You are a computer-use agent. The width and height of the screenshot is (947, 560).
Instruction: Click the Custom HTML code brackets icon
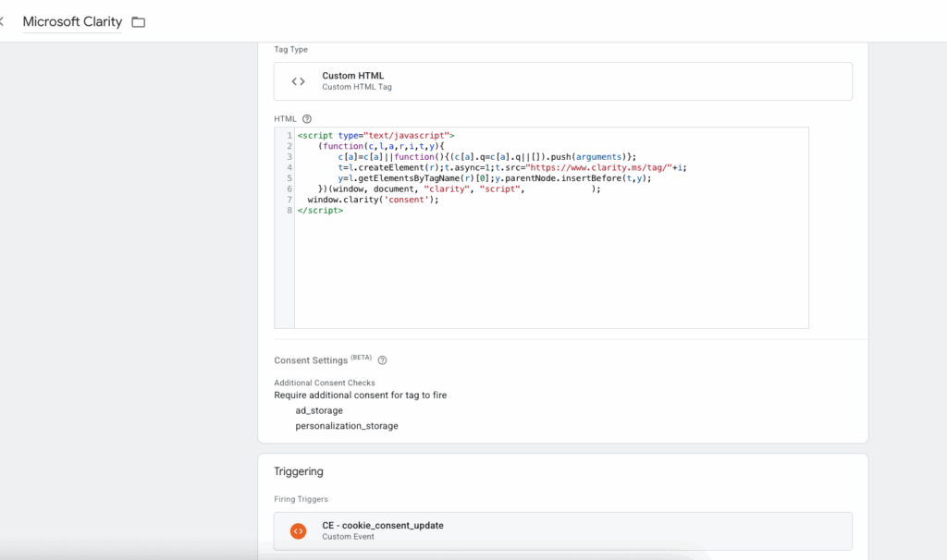298,81
